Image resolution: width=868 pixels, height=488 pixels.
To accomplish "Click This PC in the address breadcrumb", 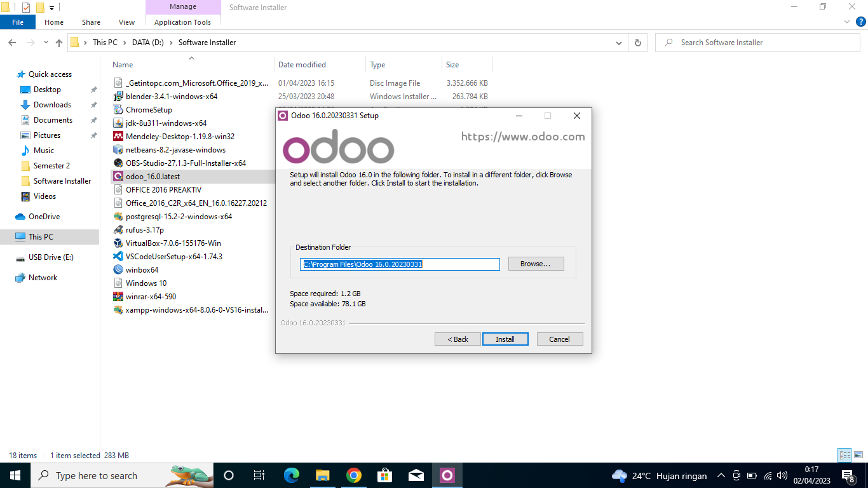I will click(105, 43).
